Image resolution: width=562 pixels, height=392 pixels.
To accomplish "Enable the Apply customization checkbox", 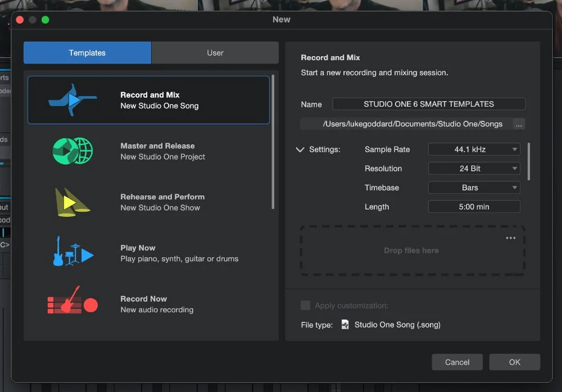I will pyautogui.click(x=305, y=306).
